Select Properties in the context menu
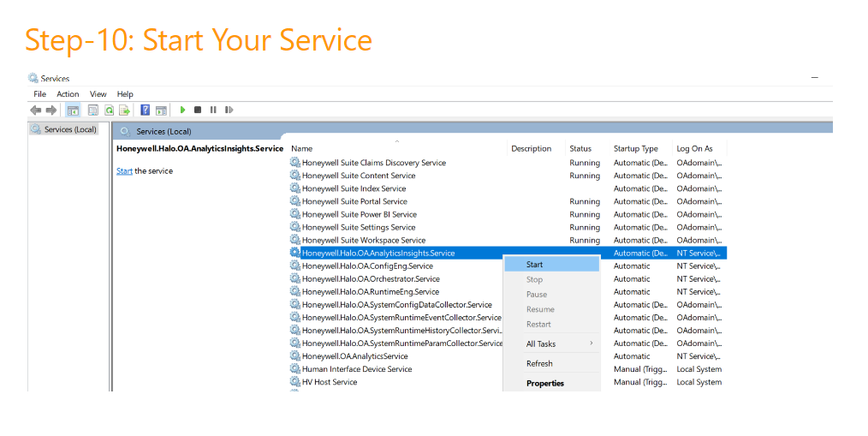 click(x=545, y=384)
